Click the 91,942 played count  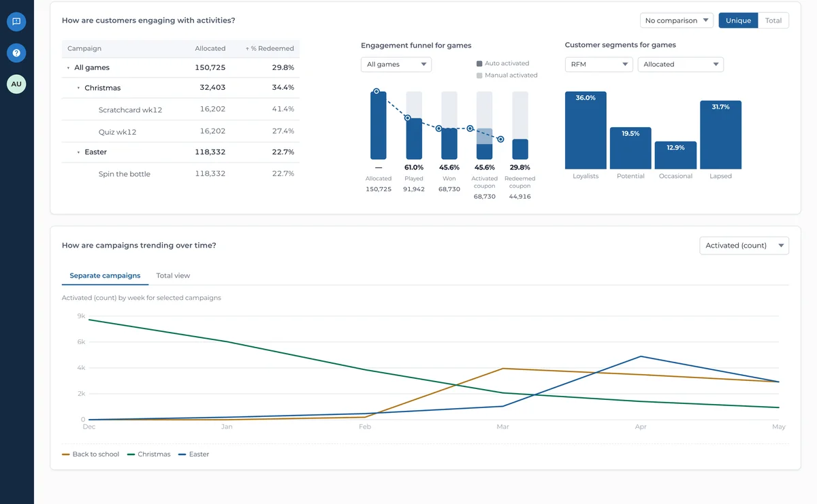tap(414, 189)
